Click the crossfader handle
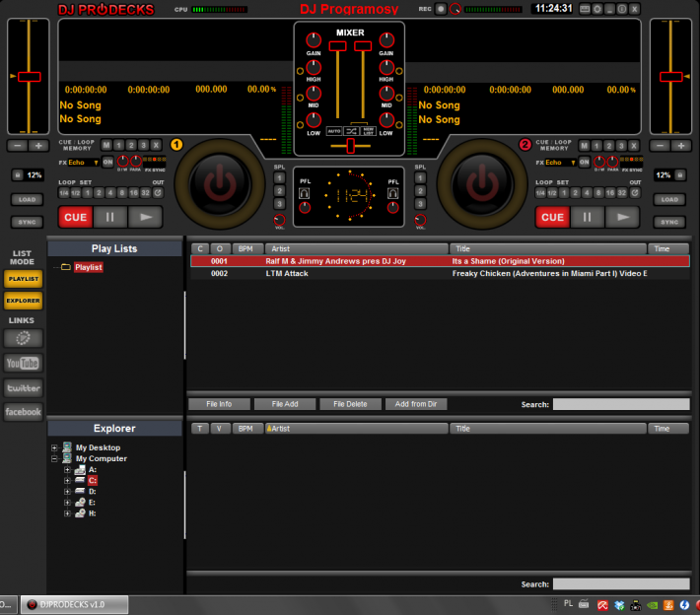Screen dimensions: 700x615 [x=350, y=146]
